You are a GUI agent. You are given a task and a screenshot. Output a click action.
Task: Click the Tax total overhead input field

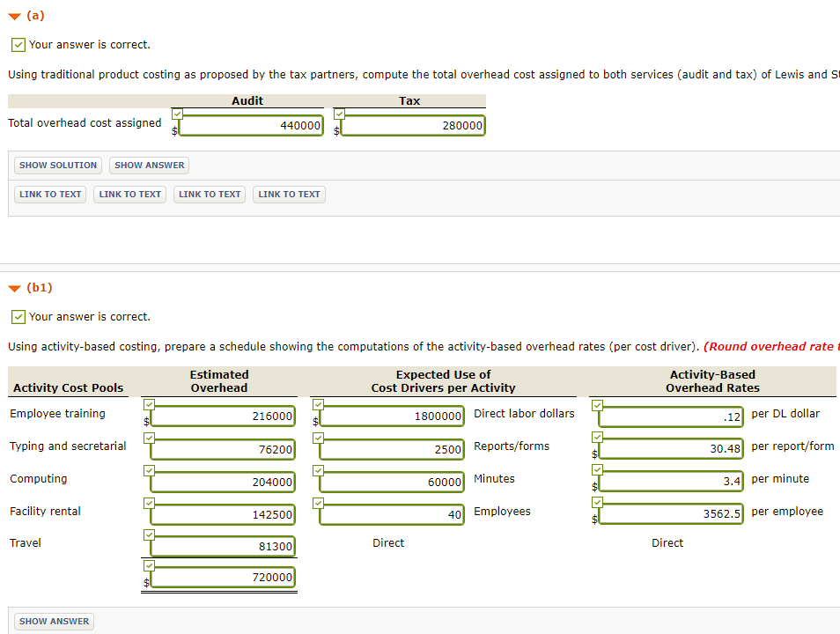coord(413,126)
